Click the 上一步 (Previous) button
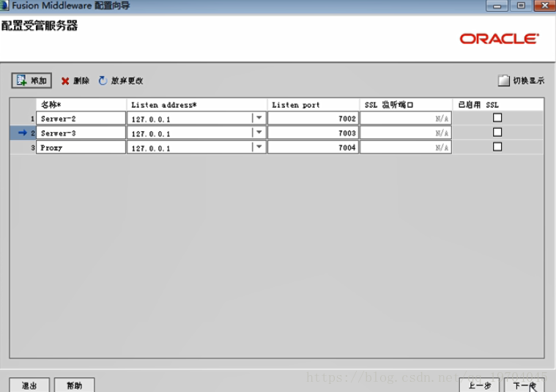The width and height of the screenshot is (556, 392). pyautogui.click(x=480, y=385)
